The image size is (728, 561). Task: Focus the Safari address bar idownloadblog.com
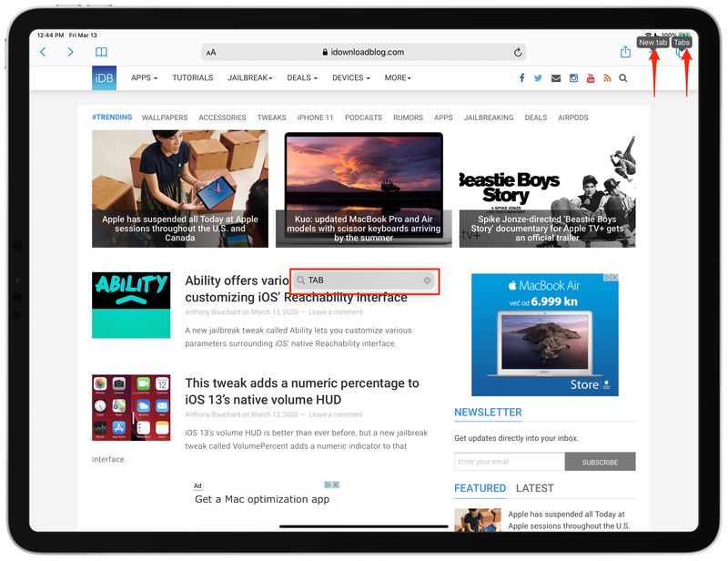(365, 53)
